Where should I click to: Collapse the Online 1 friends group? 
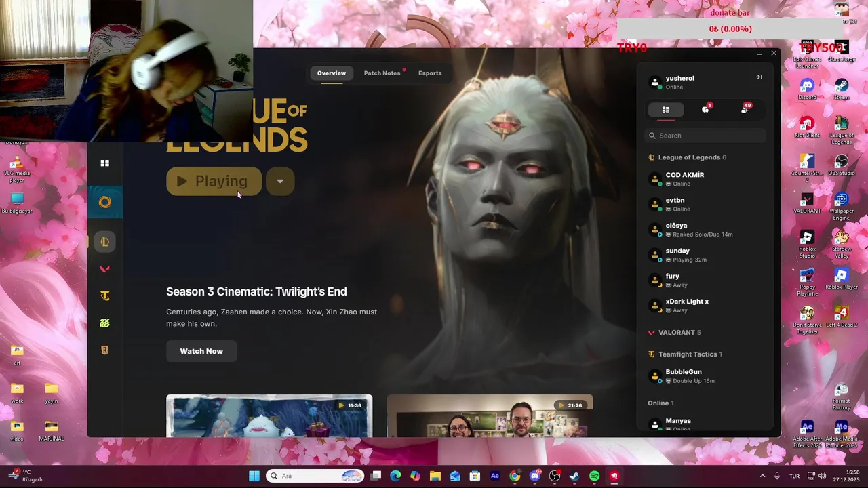click(x=660, y=403)
